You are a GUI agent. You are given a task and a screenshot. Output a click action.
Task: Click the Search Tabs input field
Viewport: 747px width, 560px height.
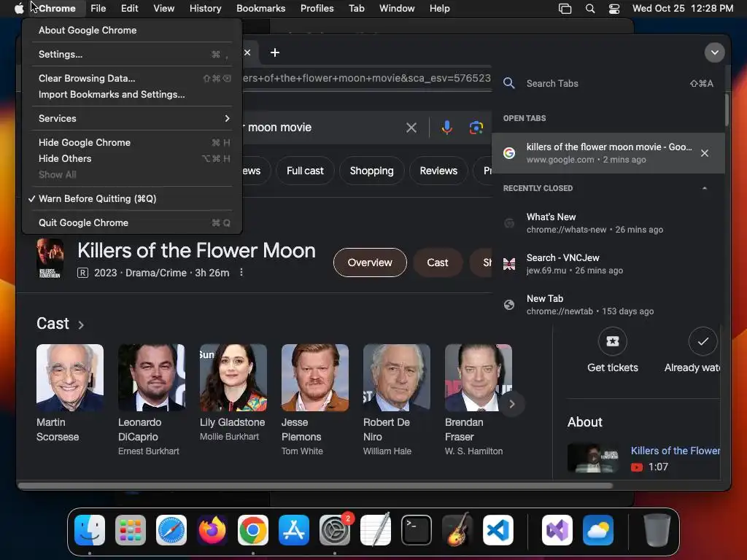coord(608,83)
